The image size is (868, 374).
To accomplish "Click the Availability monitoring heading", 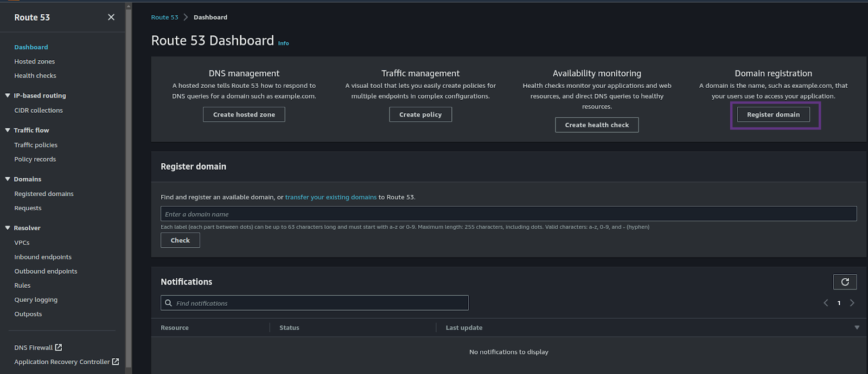I will (x=597, y=73).
